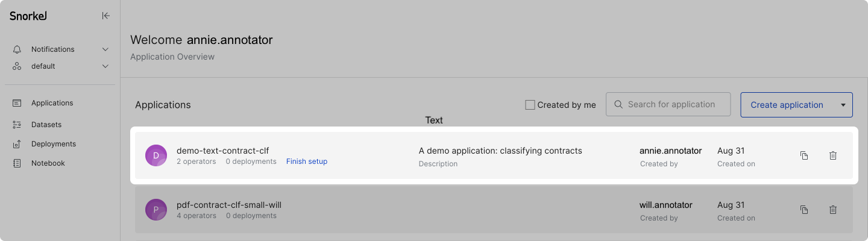Copy the demo-text-contract-clf application

(804, 155)
